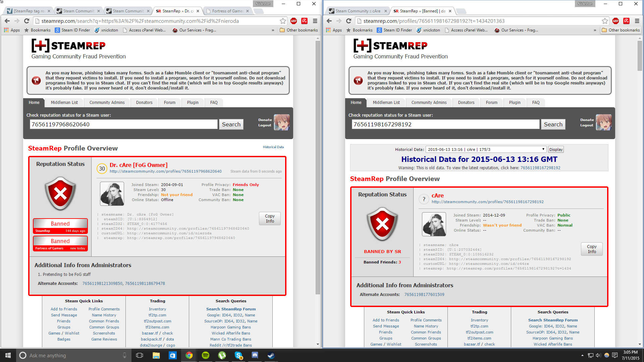Open Apps shortcut in left bookmarks bar

click(x=12, y=30)
